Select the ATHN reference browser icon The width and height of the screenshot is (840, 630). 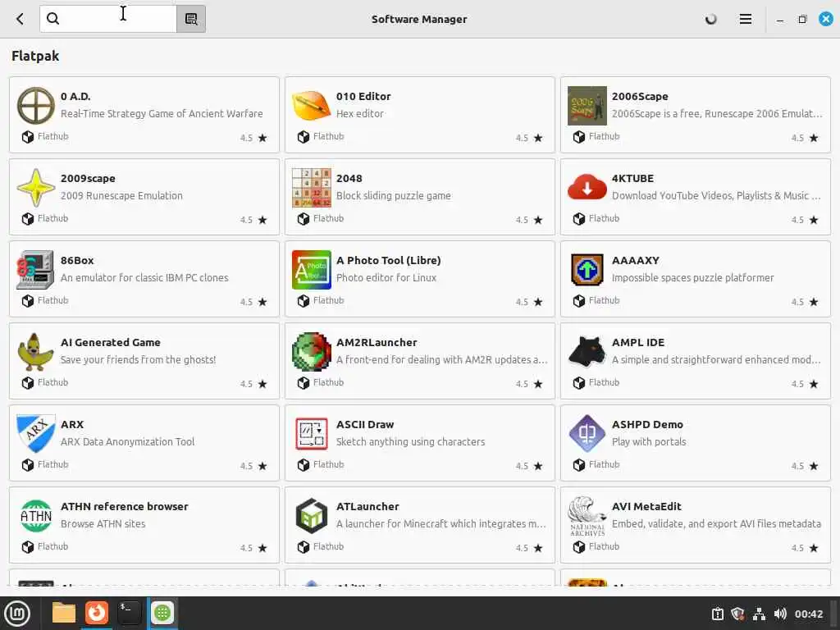pyautogui.click(x=36, y=516)
